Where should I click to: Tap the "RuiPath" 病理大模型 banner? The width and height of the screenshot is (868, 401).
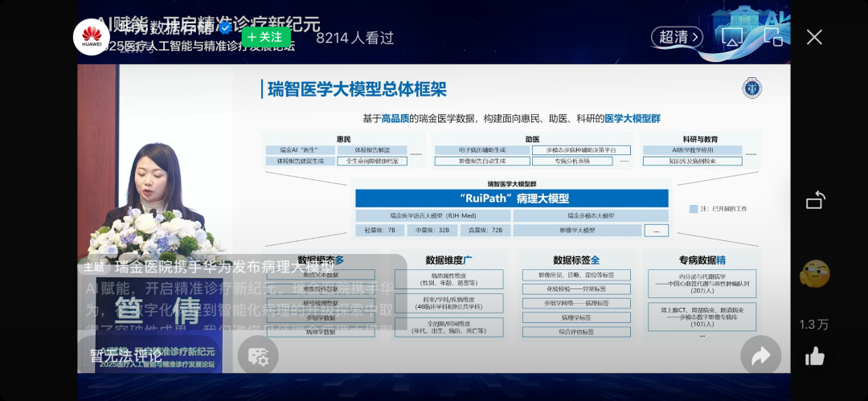coord(511,198)
